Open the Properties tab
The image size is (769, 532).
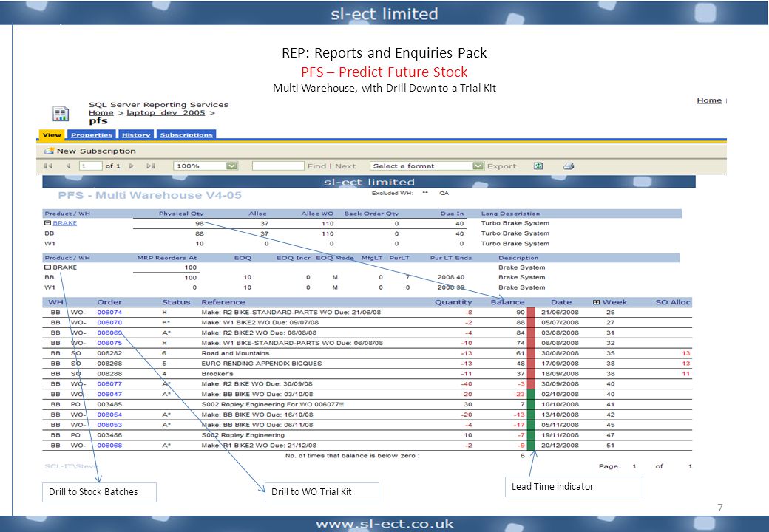coord(92,134)
